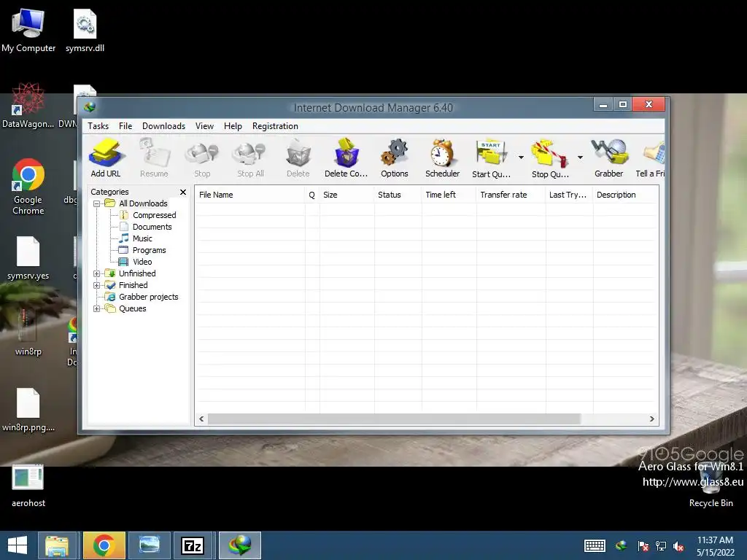The height and width of the screenshot is (560, 747).
Task: Open Windows Start button
Action: 18,545
